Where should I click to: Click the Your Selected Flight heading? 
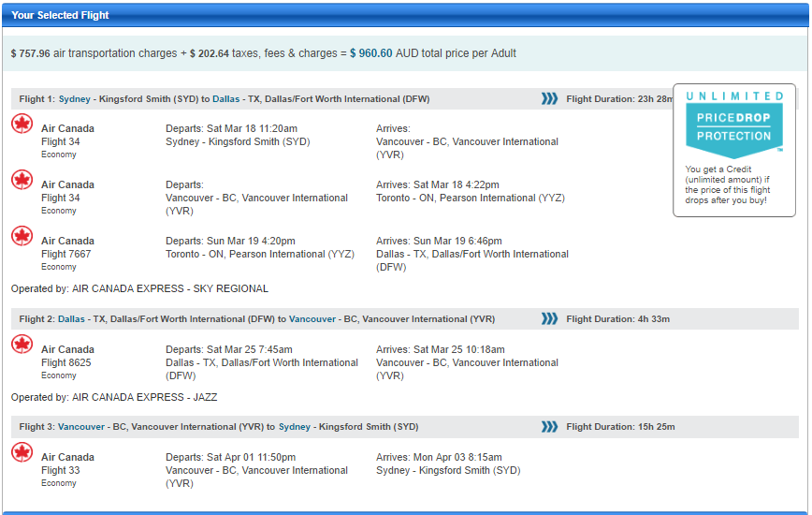(60, 15)
